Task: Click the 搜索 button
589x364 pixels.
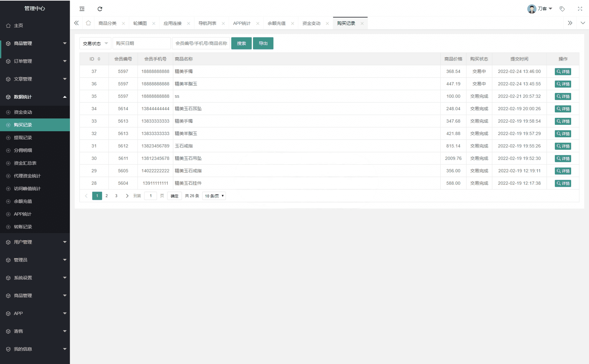Action: [241, 43]
